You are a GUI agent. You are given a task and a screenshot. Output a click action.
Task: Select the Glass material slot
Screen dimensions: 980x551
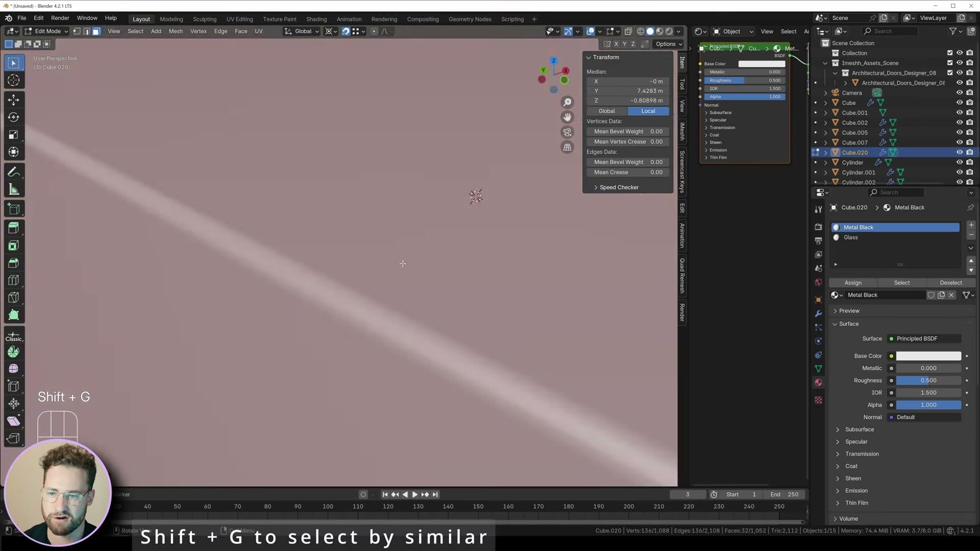click(x=895, y=237)
